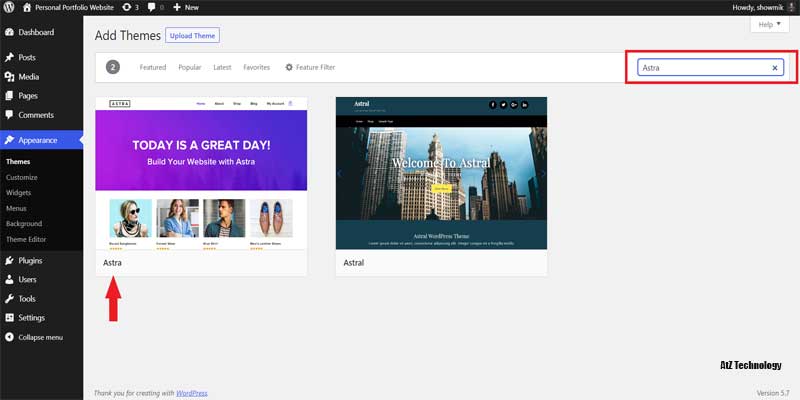Click the WordPress link in footer
This screenshot has height=400, width=800.
click(x=192, y=393)
